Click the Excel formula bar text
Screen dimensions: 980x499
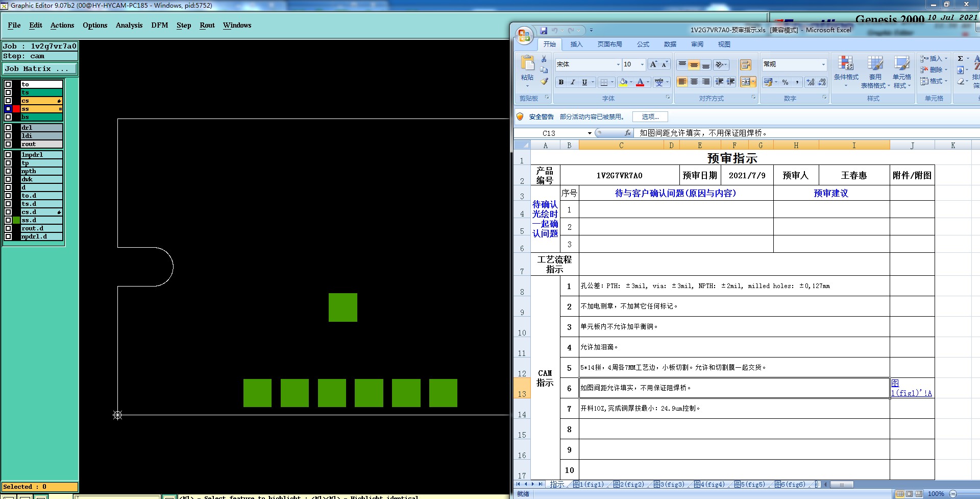(703, 133)
